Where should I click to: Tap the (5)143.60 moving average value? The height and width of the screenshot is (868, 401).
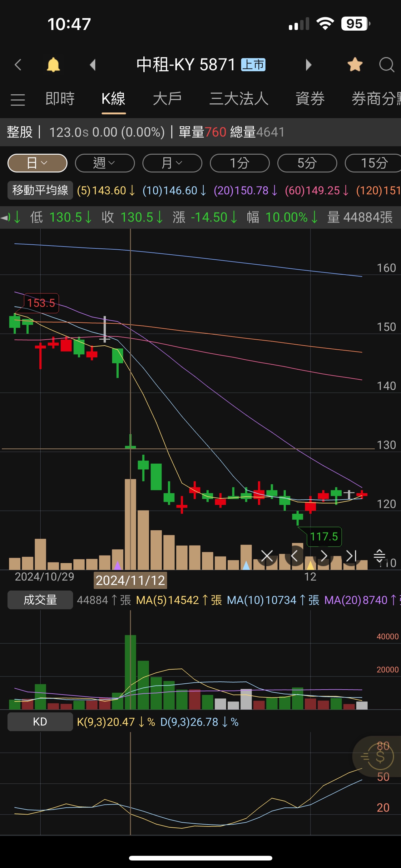coord(106,191)
